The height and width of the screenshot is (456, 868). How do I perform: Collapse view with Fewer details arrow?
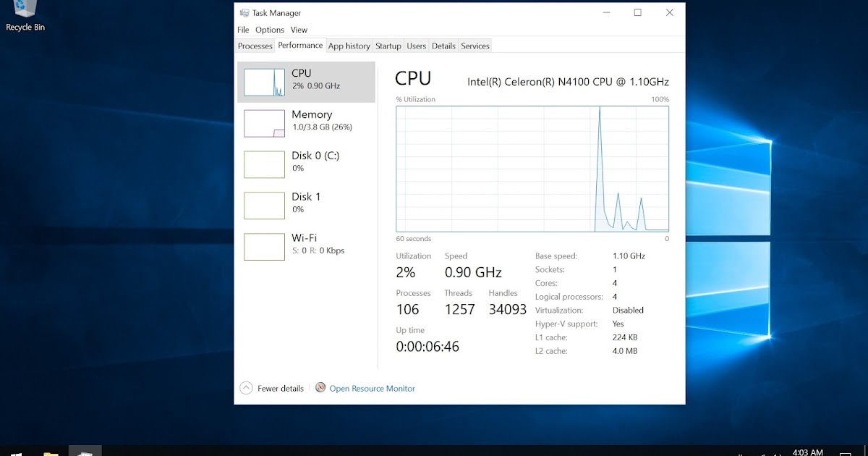(x=246, y=388)
